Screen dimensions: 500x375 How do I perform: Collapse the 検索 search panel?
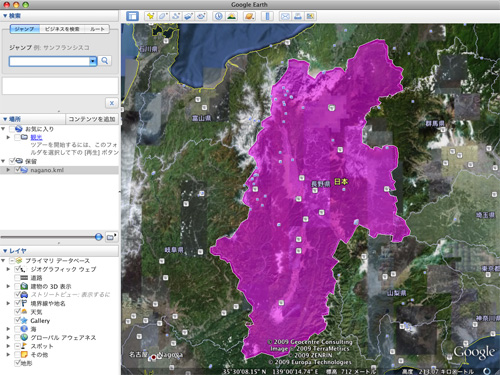pos(5,16)
